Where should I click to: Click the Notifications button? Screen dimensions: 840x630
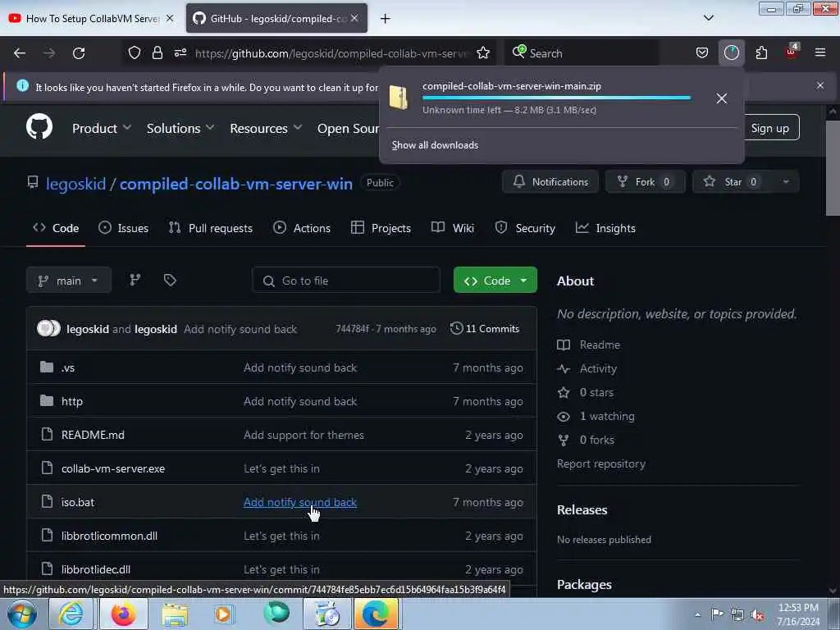(550, 181)
